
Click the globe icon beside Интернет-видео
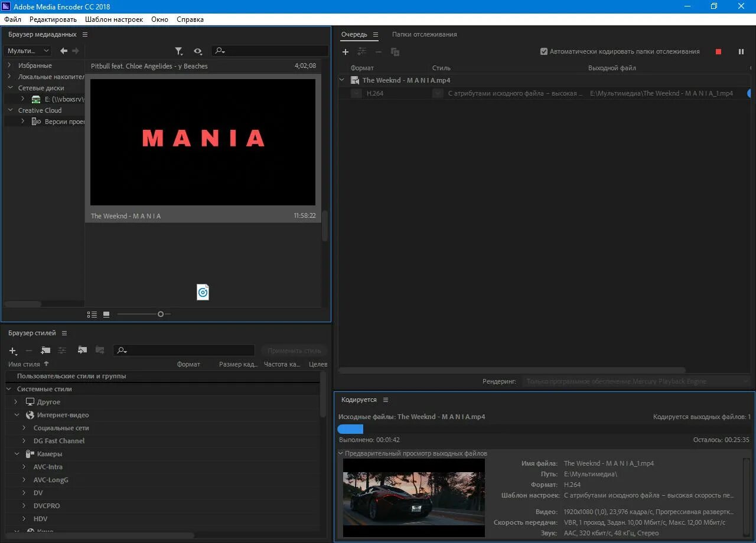coord(30,415)
